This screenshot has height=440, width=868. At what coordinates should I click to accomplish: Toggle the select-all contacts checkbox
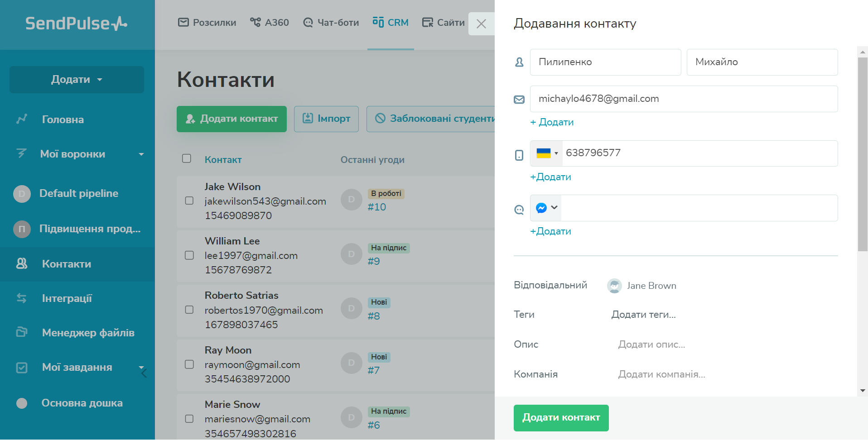(x=187, y=158)
